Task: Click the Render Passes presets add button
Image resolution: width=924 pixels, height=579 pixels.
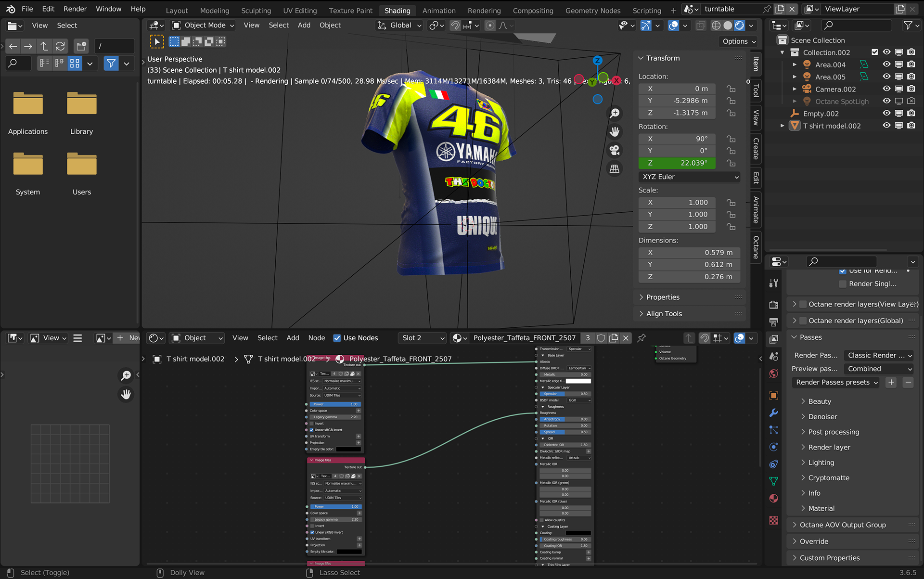Action: pos(891,382)
